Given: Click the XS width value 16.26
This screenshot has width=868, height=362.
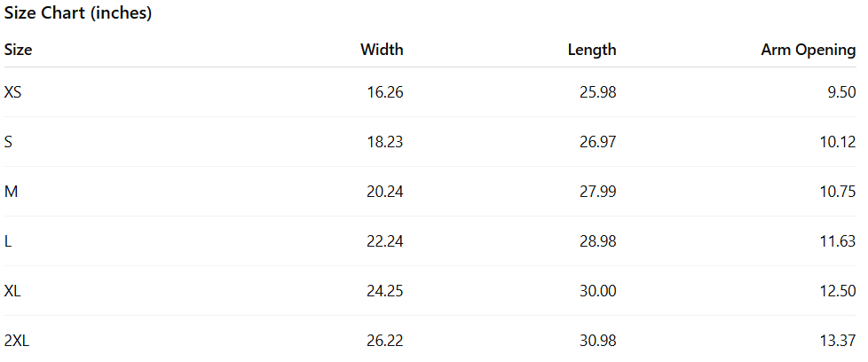Looking at the screenshot, I should pos(385,92).
